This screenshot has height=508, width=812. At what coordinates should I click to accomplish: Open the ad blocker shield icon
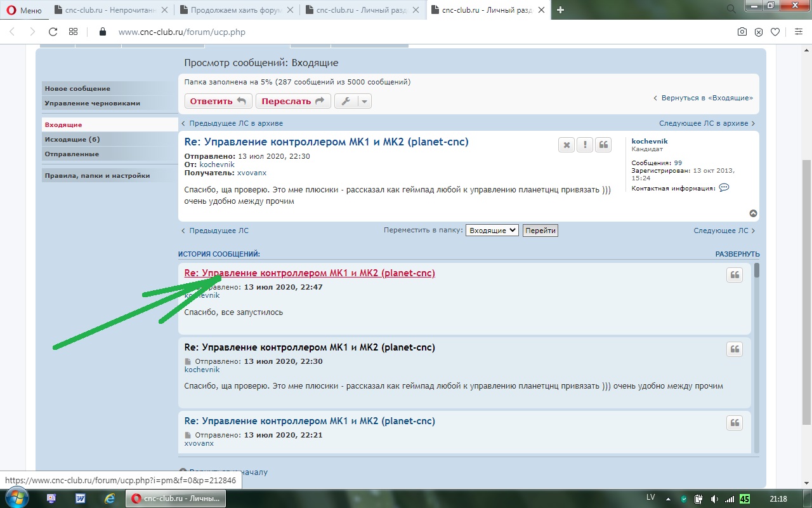tap(759, 32)
